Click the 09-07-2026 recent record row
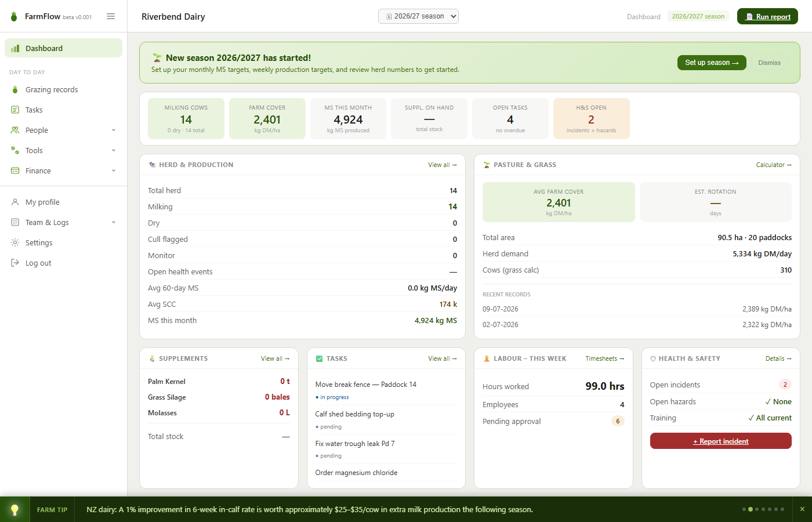 click(637, 309)
